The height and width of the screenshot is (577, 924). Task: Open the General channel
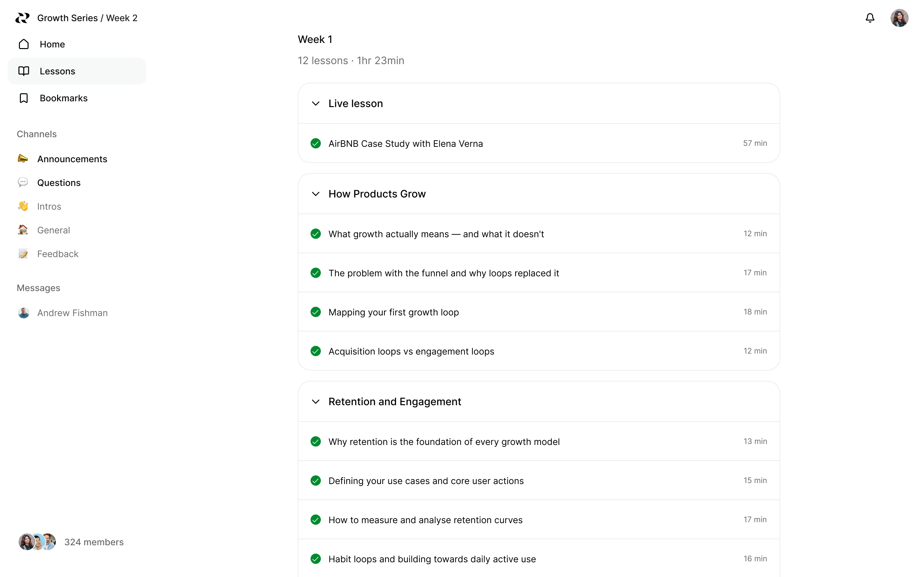tap(54, 230)
